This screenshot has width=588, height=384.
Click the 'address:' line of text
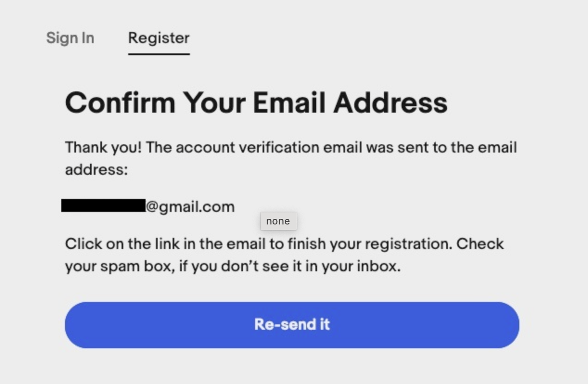click(96, 170)
